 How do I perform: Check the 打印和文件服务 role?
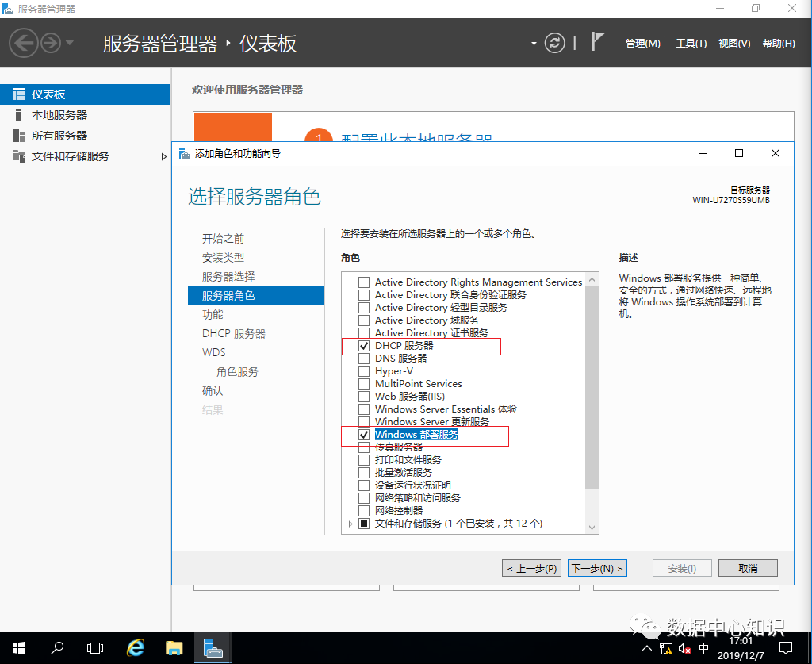pyautogui.click(x=364, y=460)
